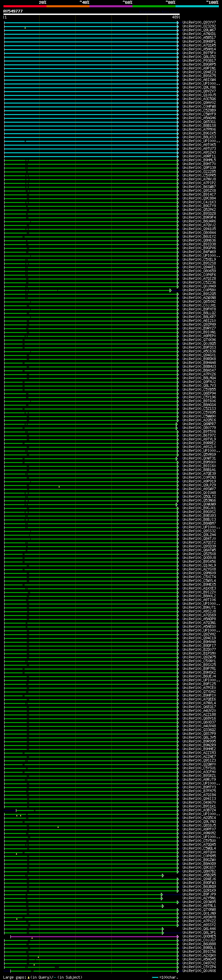Select hit UniRef100_Q84TJ0
This screenshot has width=222, height=980.
point(199,539)
